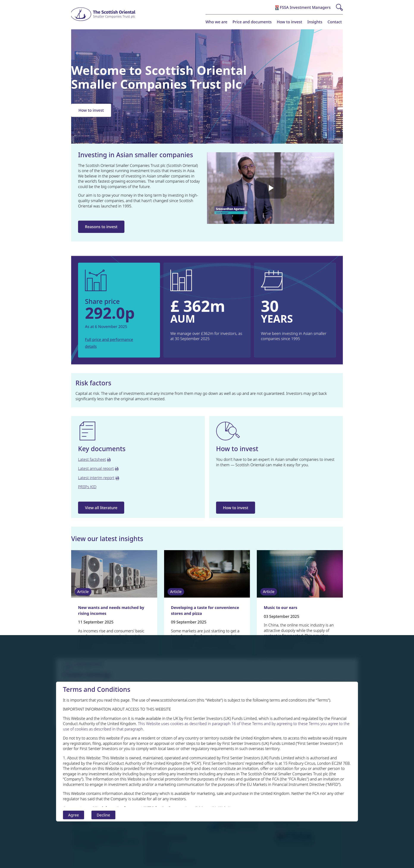The image size is (414, 868).
Task: Click the 292.0p share price value
Action: tap(110, 313)
